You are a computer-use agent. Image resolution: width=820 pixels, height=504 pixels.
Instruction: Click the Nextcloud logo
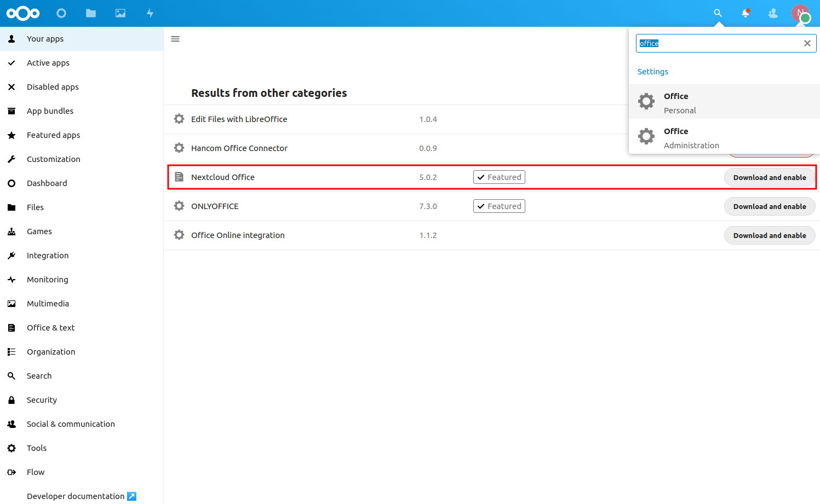tap(23, 13)
